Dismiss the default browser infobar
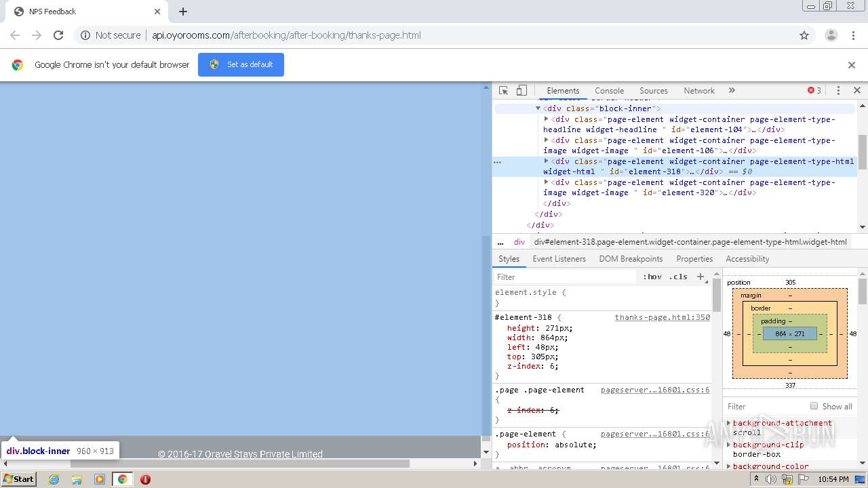 point(852,65)
